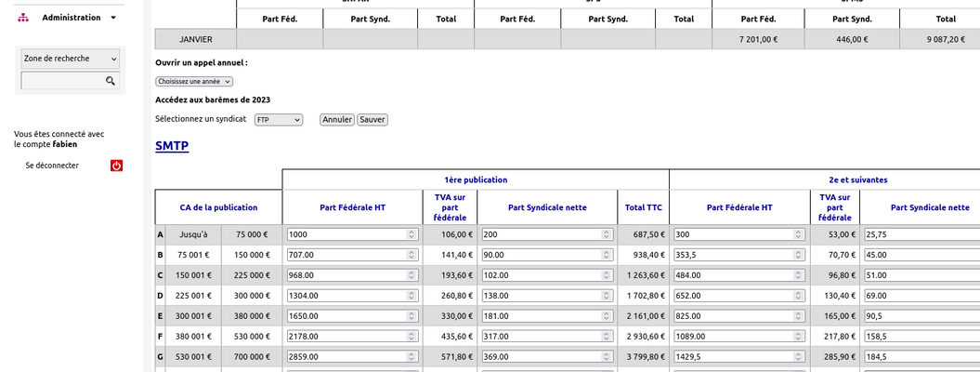Click stepper on the 707.00 field
980x372 pixels.
pyautogui.click(x=412, y=255)
